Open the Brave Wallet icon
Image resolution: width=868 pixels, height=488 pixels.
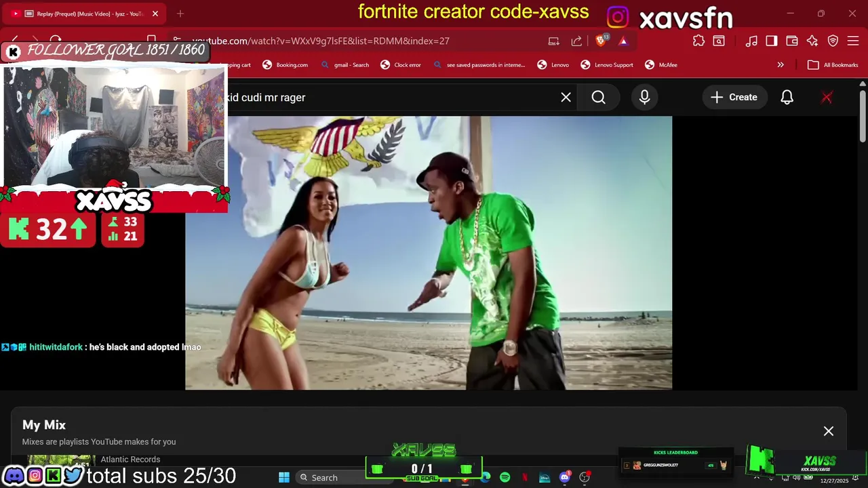[x=792, y=41]
